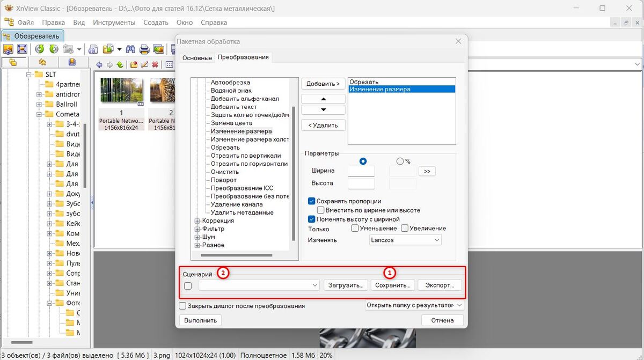The height and width of the screenshot is (360, 644).
Task: Click the rotate left toolbar icon
Action: click(x=40, y=49)
